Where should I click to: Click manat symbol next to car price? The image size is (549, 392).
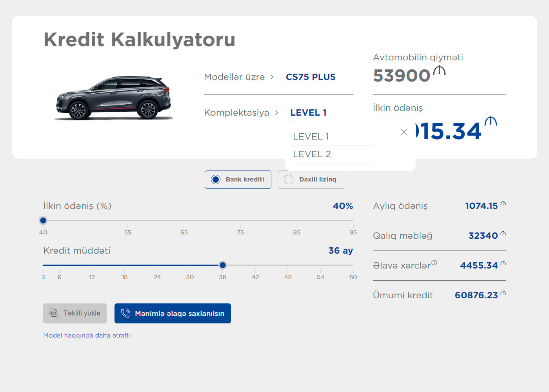point(439,71)
